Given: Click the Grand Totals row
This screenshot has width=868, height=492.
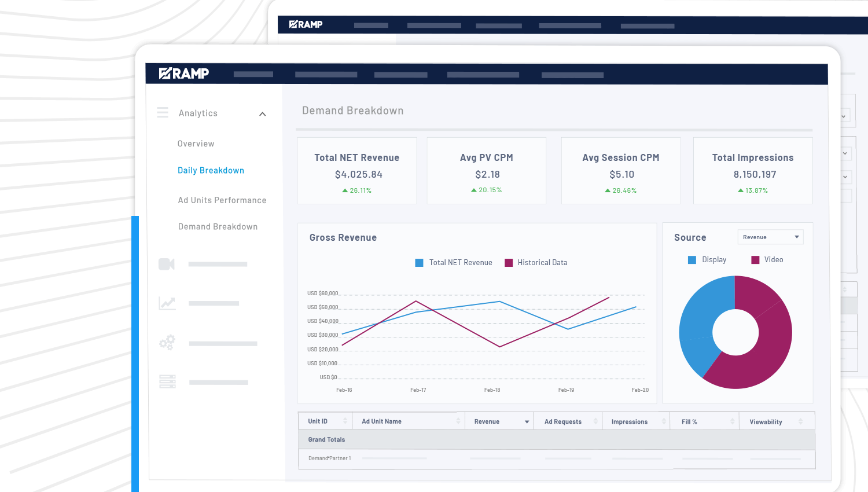Looking at the screenshot, I should (x=557, y=439).
